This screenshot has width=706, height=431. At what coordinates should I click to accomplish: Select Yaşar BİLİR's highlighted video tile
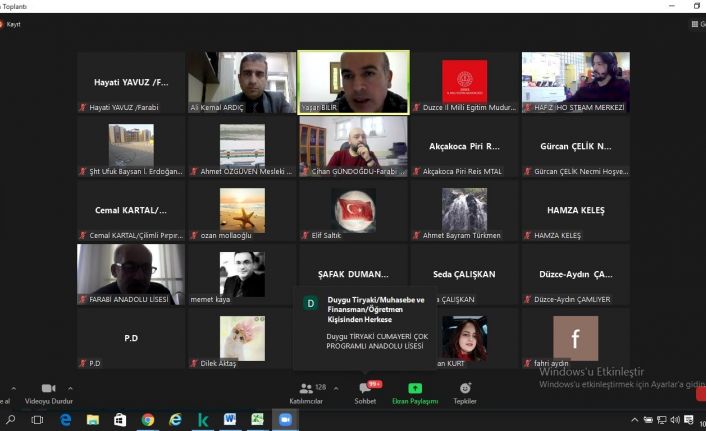click(x=353, y=82)
